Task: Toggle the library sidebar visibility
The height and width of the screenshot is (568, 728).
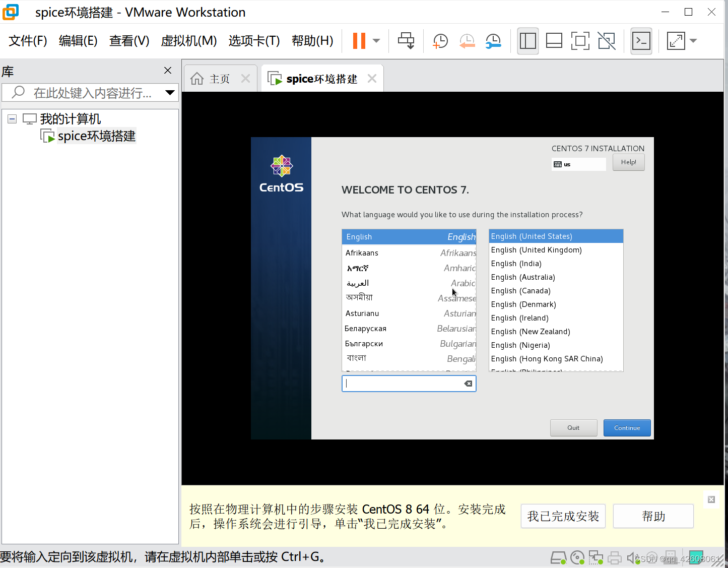Action: (527, 41)
